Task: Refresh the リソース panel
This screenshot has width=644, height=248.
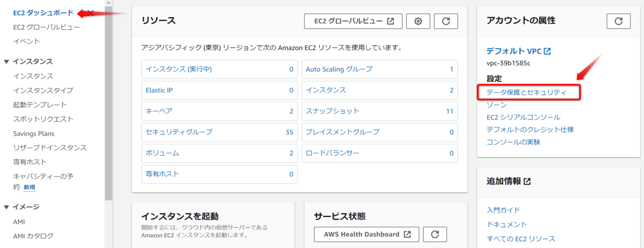Action: 445,21
